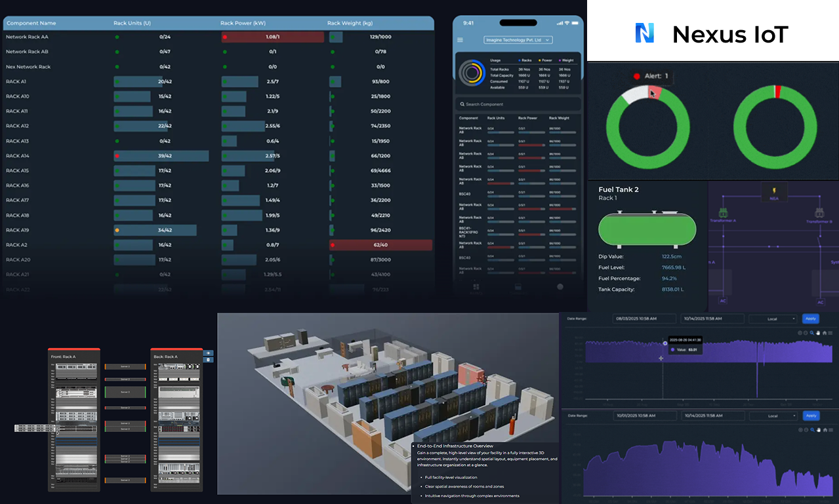Open the lower chart's hamburger menu icon

click(830, 430)
